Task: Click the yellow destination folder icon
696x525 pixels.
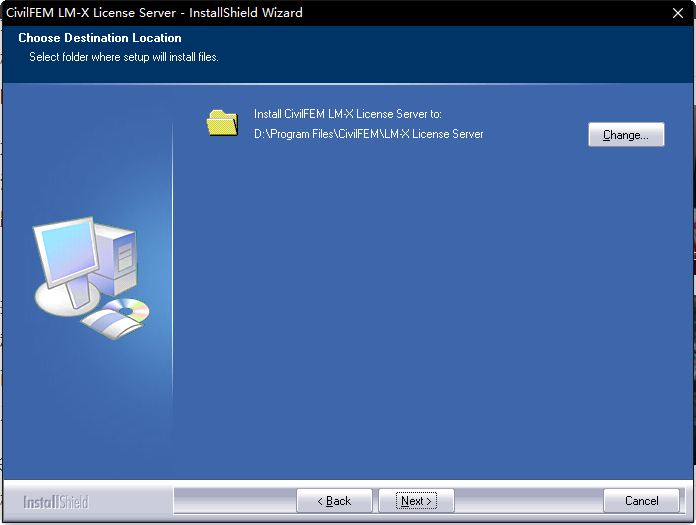Action: click(x=222, y=122)
